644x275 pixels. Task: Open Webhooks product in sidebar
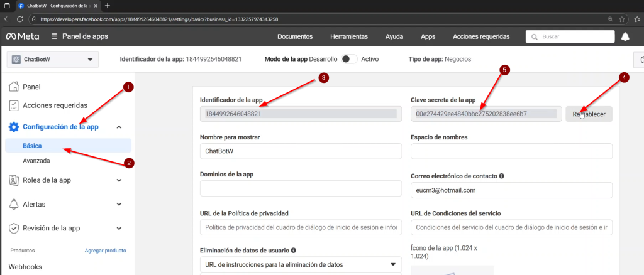pos(25,267)
